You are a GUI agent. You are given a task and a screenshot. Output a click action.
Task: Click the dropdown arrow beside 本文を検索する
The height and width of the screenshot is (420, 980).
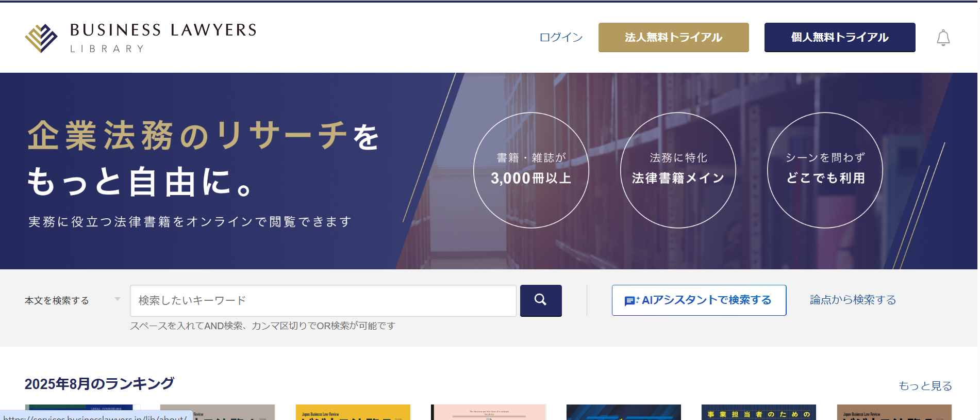coord(118,299)
